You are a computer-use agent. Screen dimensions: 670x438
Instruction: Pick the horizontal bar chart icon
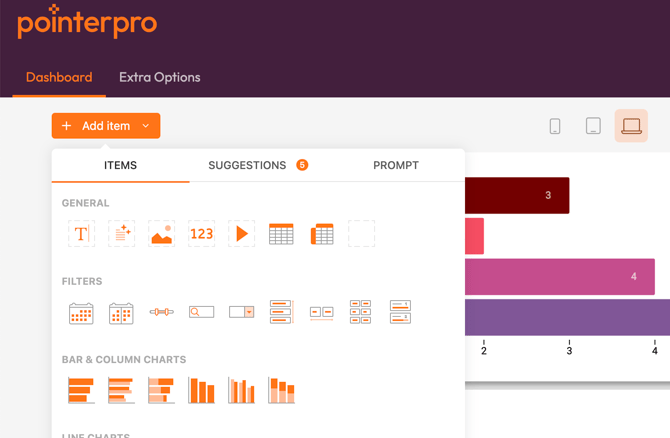point(81,390)
